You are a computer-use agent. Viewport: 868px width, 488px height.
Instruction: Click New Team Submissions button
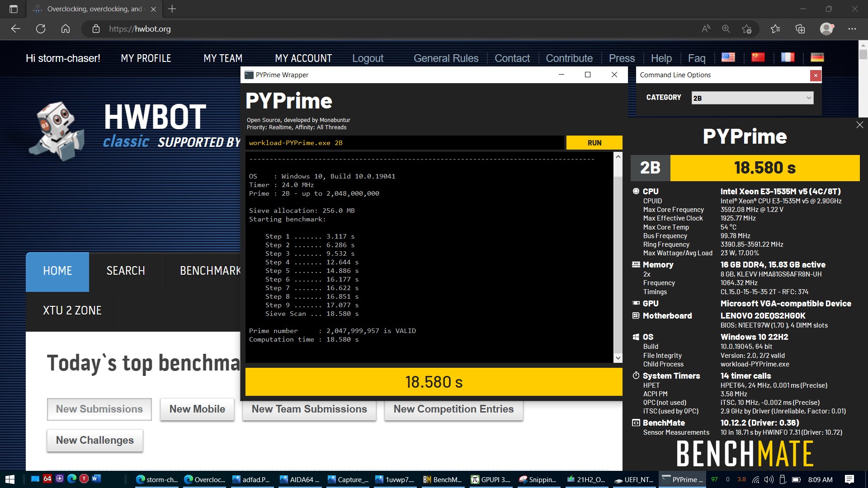tap(309, 409)
